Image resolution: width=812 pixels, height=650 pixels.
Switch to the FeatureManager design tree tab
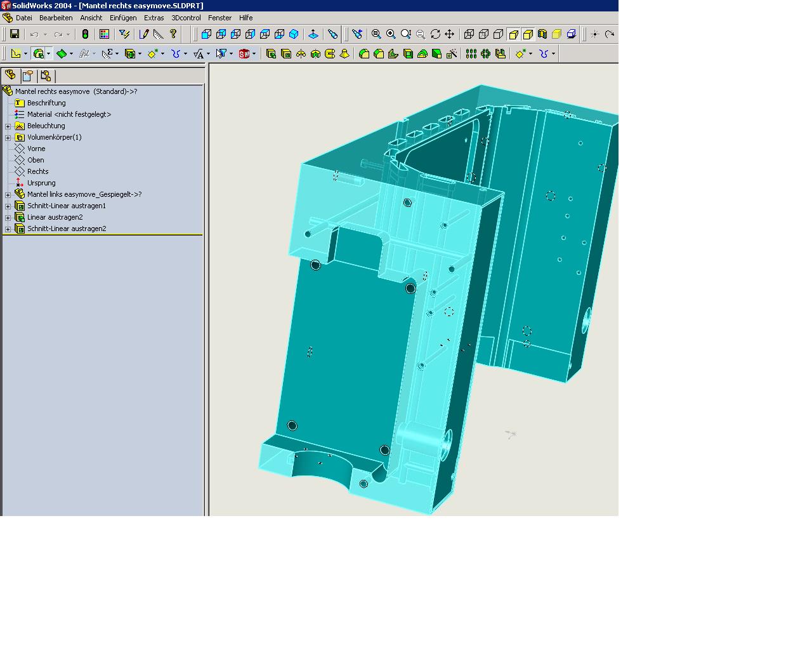(x=11, y=76)
